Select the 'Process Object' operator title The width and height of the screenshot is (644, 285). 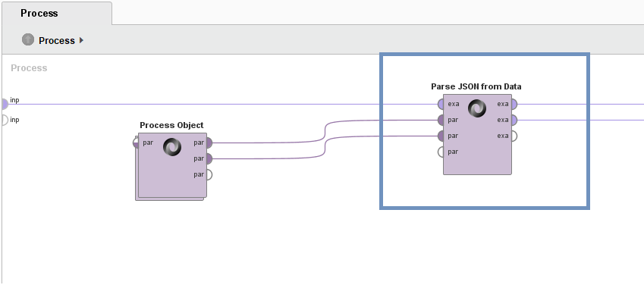[171, 125]
